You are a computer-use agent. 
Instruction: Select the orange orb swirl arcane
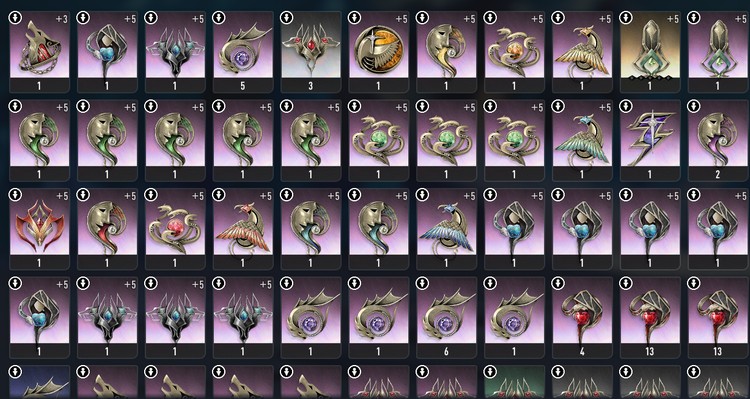[x=514, y=52]
